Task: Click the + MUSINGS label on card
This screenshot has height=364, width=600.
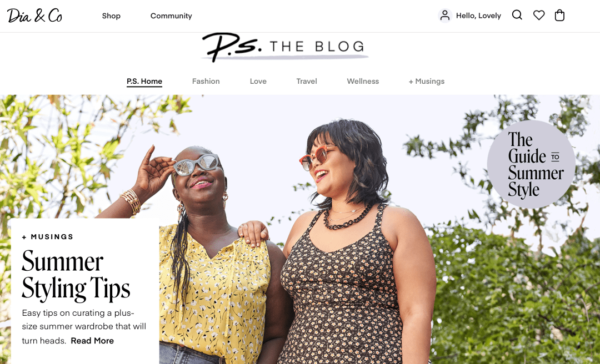Action: (x=47, y=237)
